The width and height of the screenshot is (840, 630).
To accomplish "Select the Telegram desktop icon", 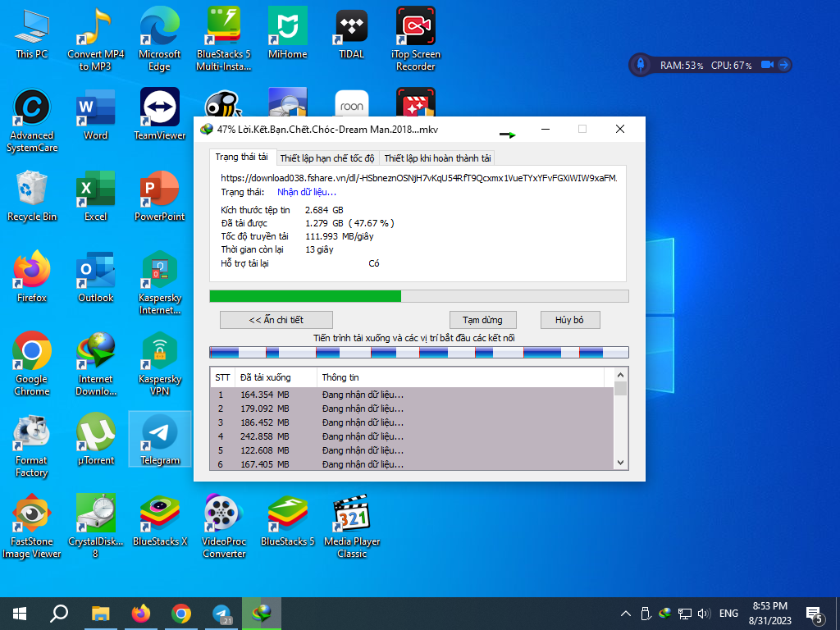I will tap(160, 441).
